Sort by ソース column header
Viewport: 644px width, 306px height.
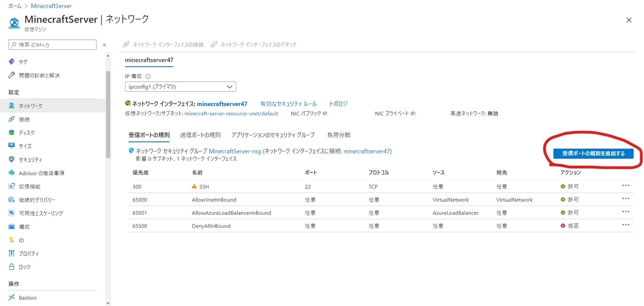438,173
